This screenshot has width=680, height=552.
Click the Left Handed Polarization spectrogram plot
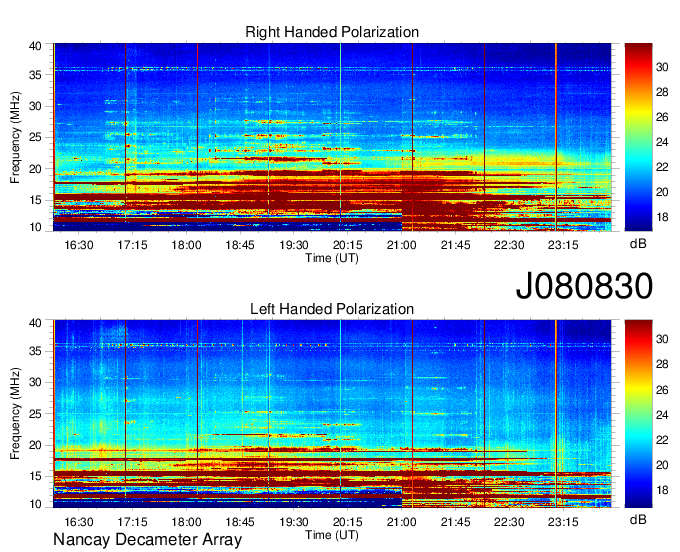point(332,414)
